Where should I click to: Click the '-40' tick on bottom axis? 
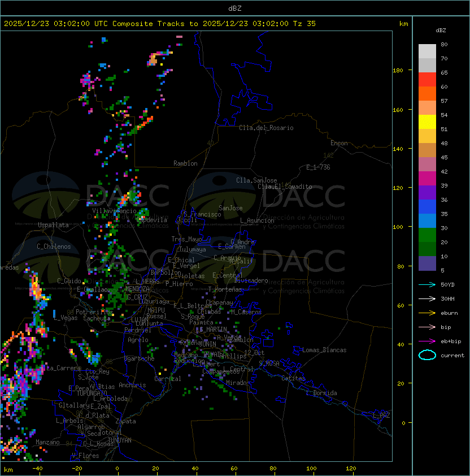coord(37,469)
